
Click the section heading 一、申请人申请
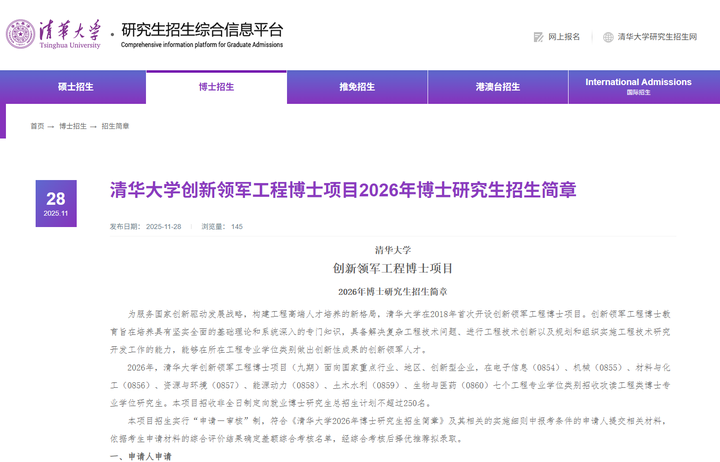pos(141,456)
